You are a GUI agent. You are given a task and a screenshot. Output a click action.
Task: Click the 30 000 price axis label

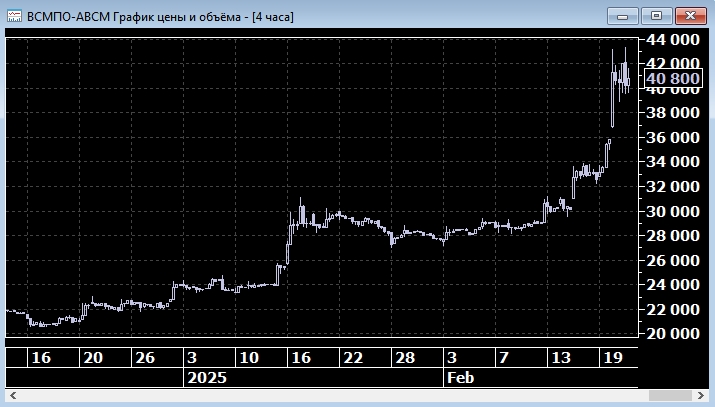672,211
